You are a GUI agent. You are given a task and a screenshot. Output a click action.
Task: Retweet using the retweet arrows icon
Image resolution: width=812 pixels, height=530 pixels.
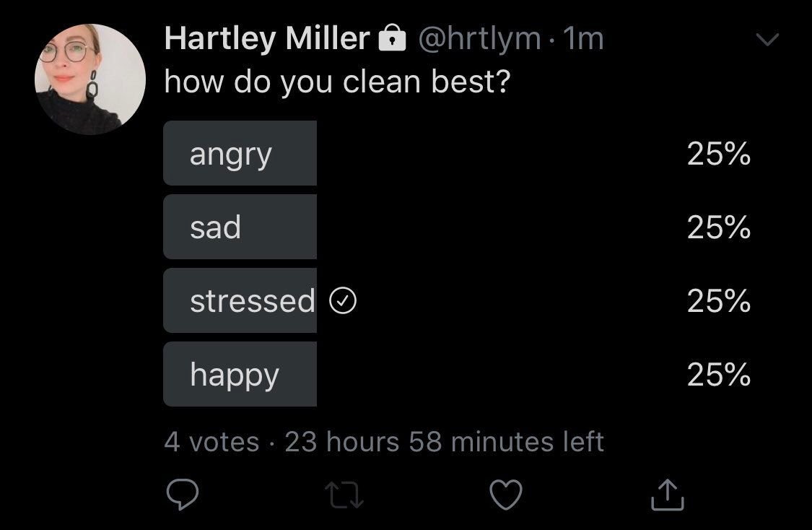(344, 495)
